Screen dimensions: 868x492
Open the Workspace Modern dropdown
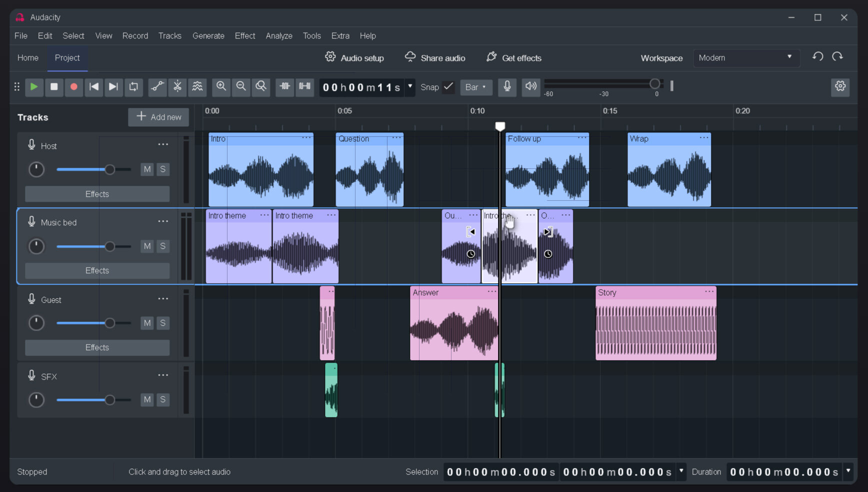pos(746,58)
